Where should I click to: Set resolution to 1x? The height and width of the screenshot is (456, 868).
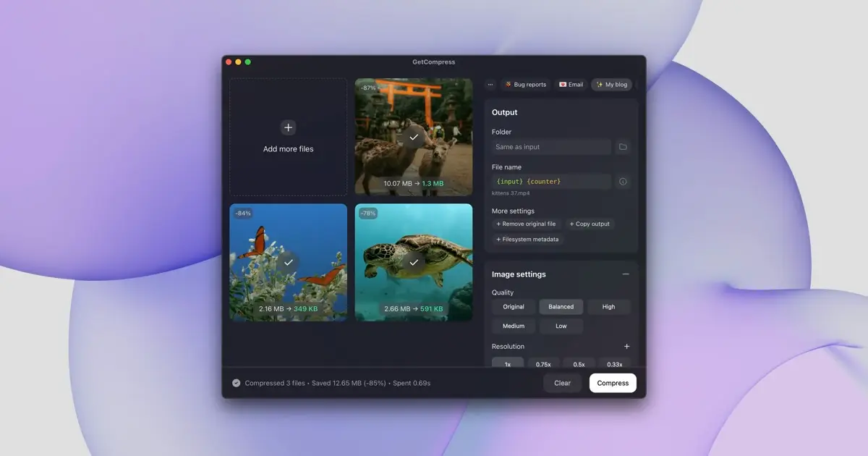[508, 363]
